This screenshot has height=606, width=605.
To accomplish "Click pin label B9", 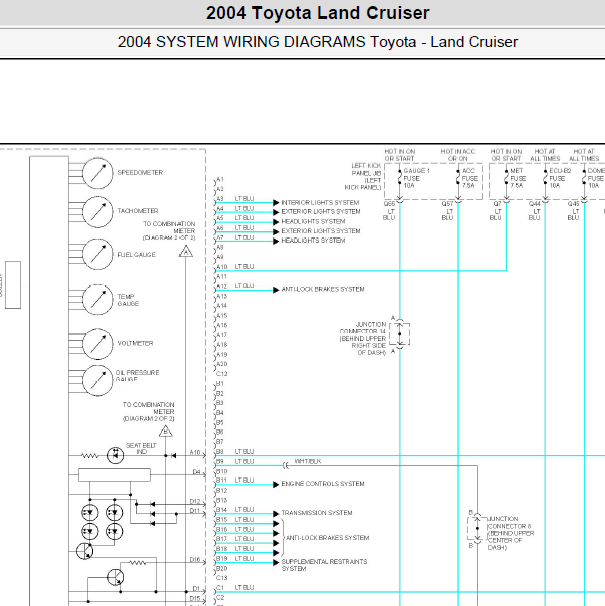I will click(220, 461).
